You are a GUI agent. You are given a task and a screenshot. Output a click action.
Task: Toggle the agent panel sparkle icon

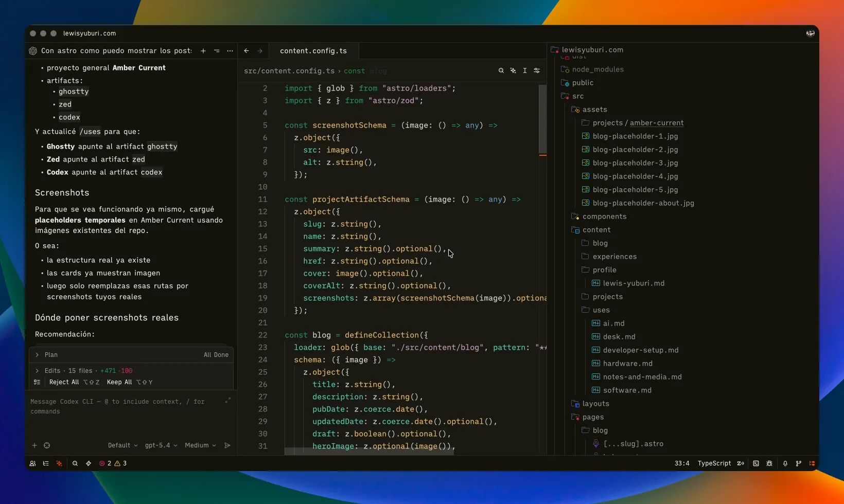59,463
